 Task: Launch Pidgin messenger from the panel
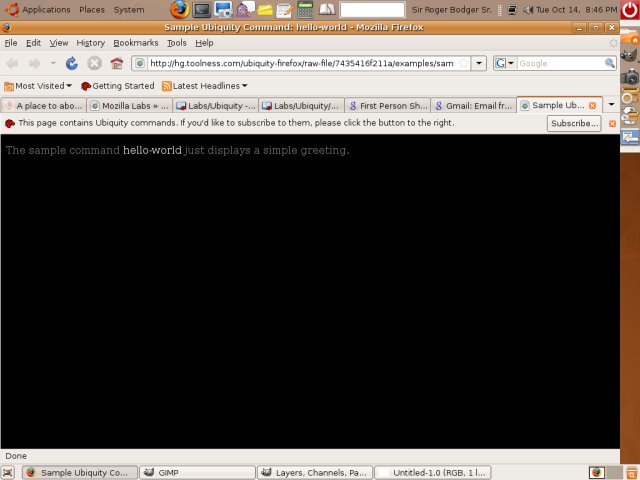pos(245,9)
